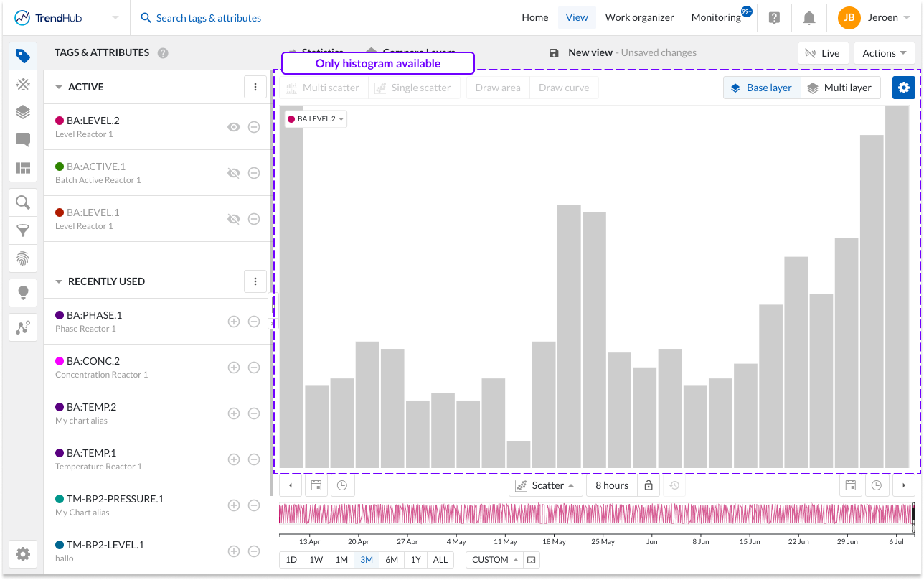The image size is (924, 580).
Task: Open the comments sidebar icon
Action: point(23,140)
